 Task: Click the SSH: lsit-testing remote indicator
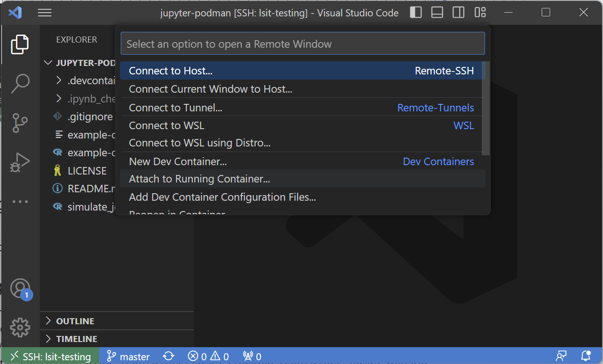pos(51,357)
